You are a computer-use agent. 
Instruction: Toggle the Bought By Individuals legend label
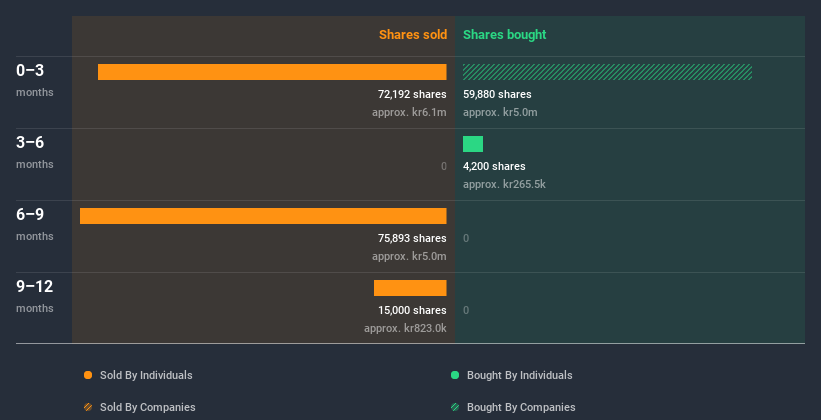click(x=519, y=375)
